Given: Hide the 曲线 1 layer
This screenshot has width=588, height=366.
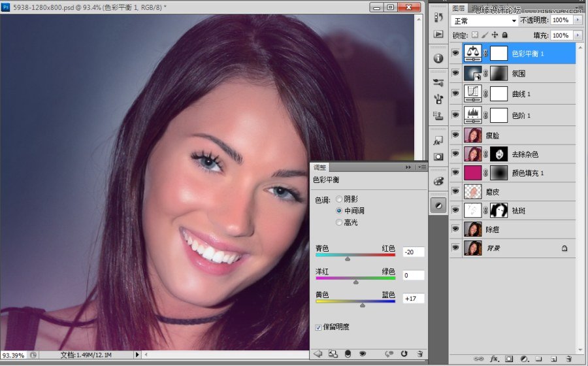Looking at the screenshot, I should pyautogui.click(x=455, y=93).
